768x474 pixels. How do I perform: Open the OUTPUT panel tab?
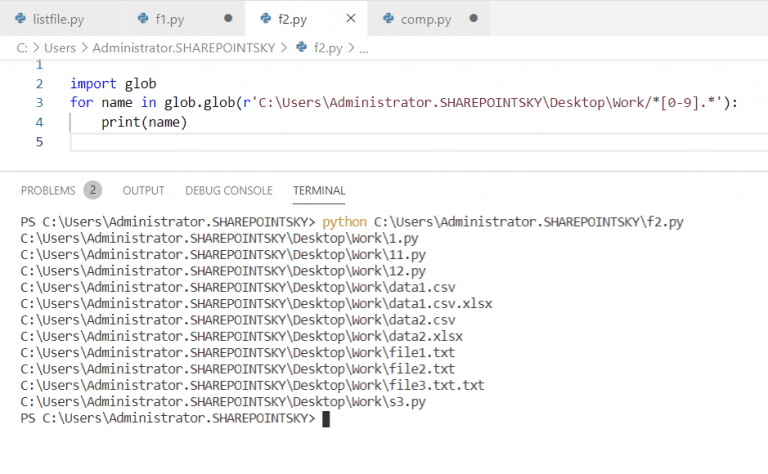(144, 190)
